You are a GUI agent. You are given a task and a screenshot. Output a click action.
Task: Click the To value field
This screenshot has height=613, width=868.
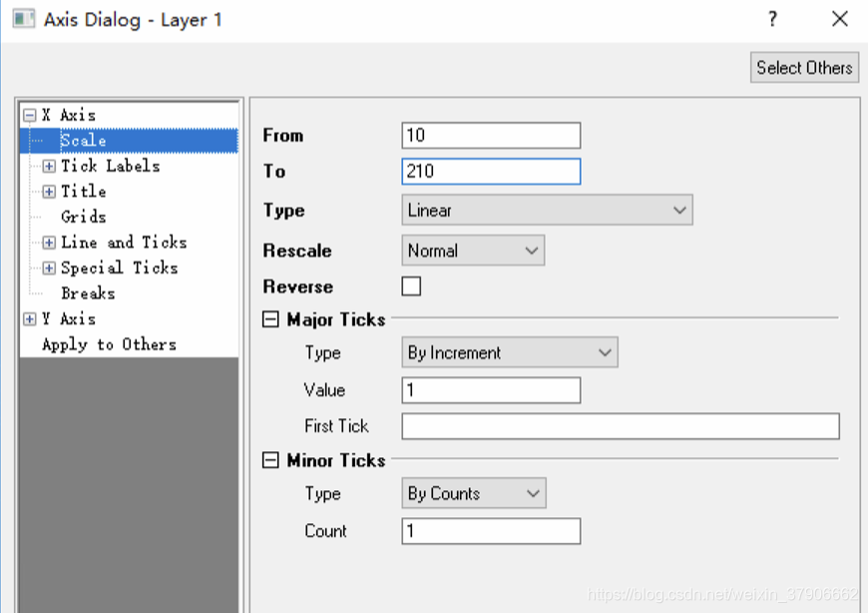point(491,171)
